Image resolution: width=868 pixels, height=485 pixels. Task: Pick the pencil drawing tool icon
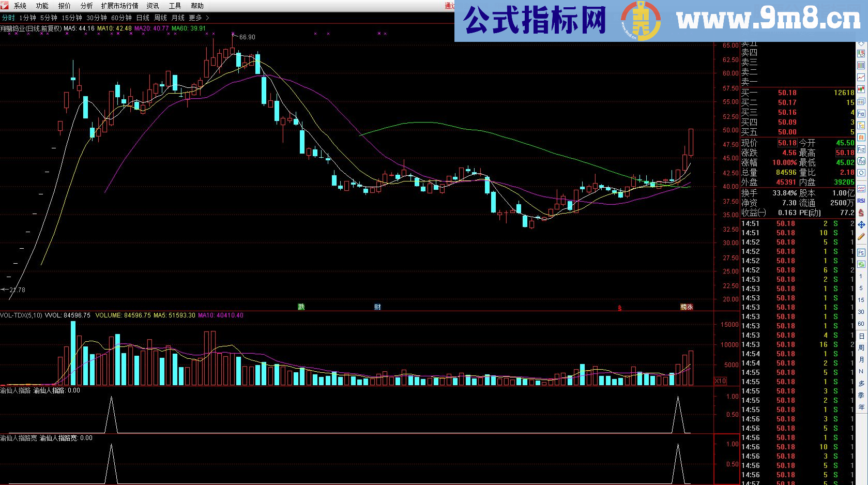pos(861,236)
